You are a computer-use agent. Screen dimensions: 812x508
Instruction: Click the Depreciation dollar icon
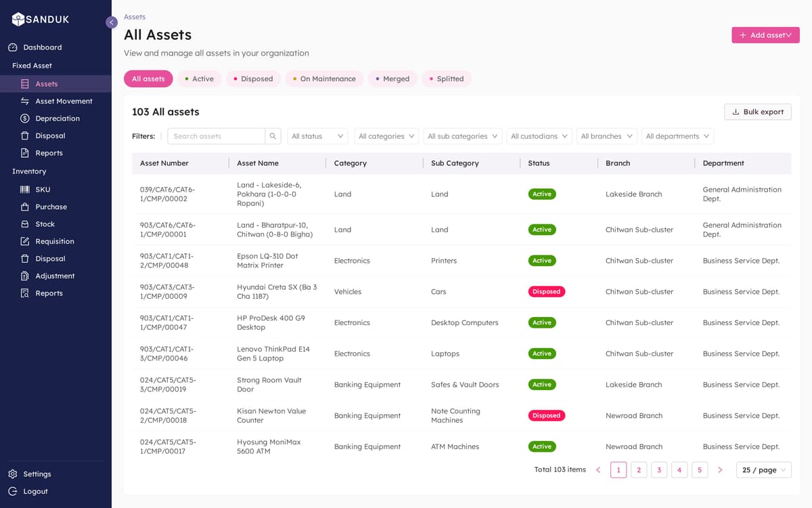(25, 119)
